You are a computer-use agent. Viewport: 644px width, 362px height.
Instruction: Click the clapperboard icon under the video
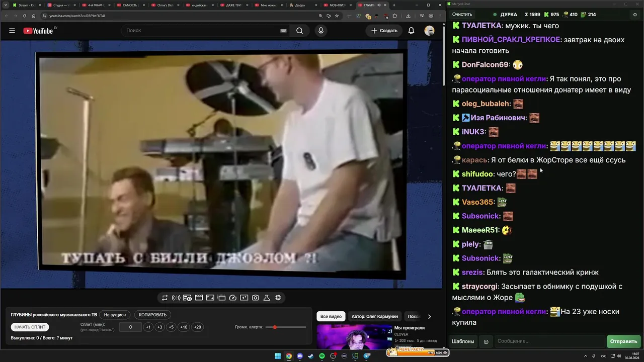pos(199,298)
